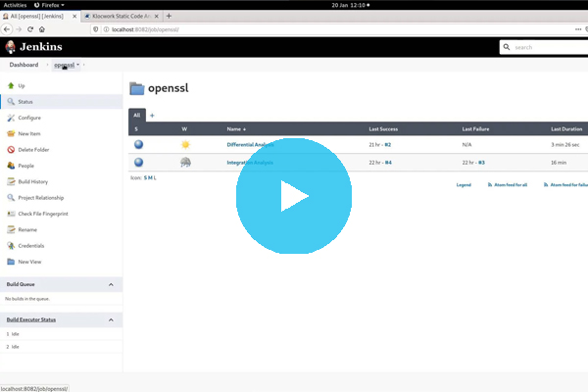
Task: Click the Status magnifier icon
Action: (x=11, y=102)
